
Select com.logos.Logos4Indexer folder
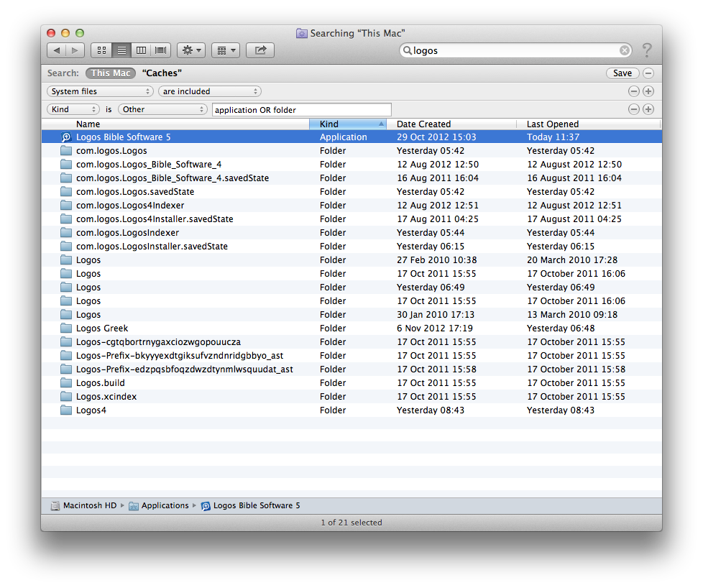click(x=351, y=206)
